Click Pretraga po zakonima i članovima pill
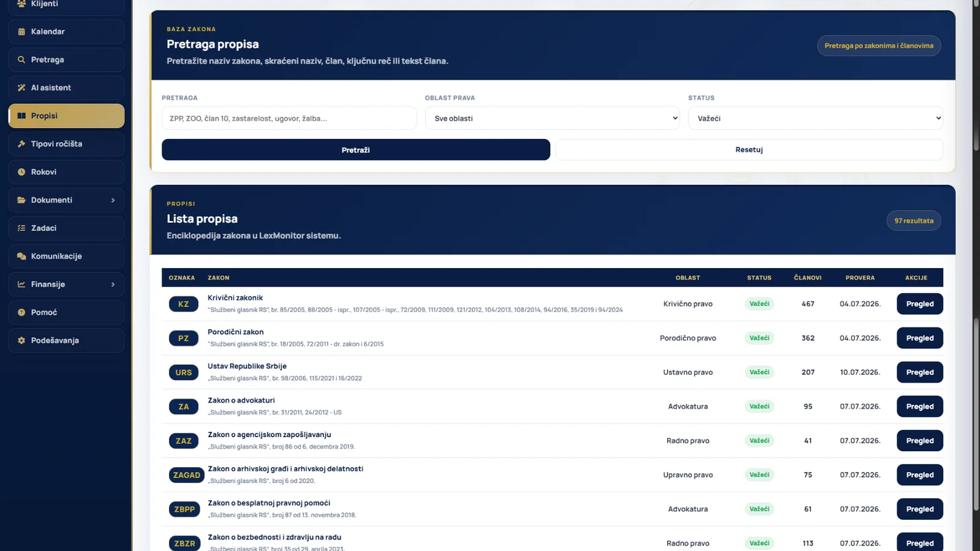Image resolution: width=980 pixels, height=551 pixels. pos(879,46)
